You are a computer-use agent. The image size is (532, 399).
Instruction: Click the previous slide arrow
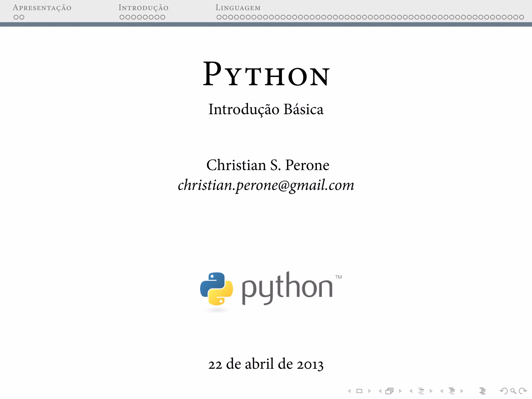349,391
